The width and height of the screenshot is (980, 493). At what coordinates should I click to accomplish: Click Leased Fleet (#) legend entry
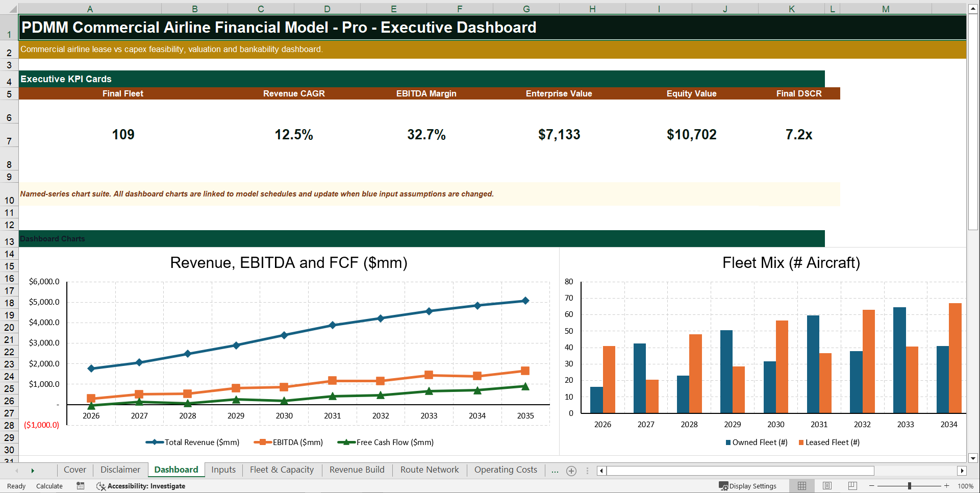pos(829,442)
